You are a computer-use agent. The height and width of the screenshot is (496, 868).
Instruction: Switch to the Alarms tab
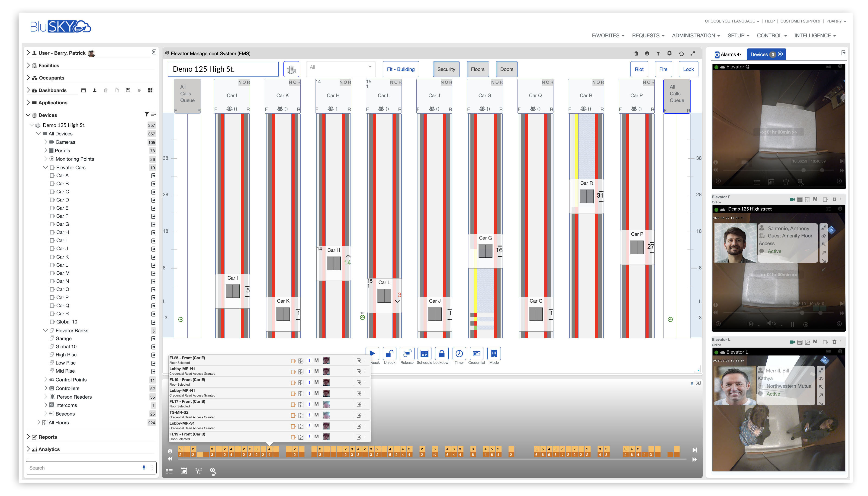728,54
